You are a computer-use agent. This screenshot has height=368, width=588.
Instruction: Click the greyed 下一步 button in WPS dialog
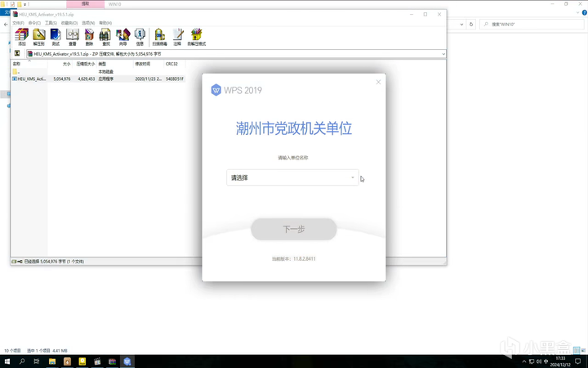point(294,229)
